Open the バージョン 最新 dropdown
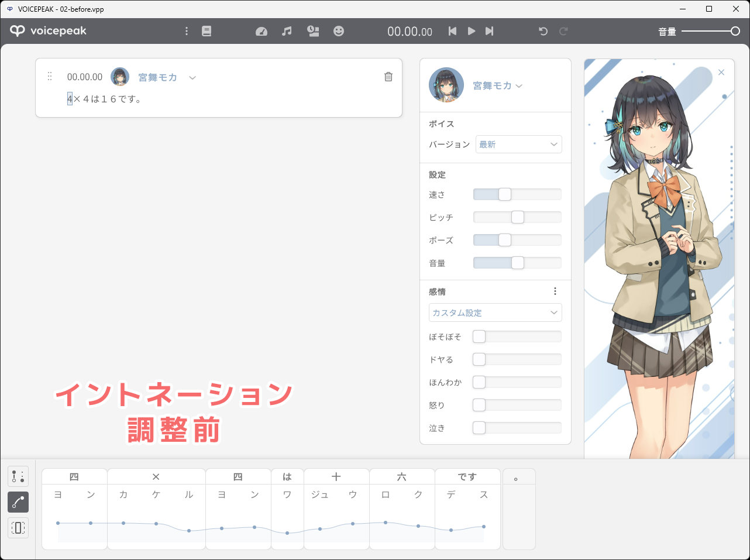The width and height of the screenshot is (750, 560). click(x=518, y=145)
